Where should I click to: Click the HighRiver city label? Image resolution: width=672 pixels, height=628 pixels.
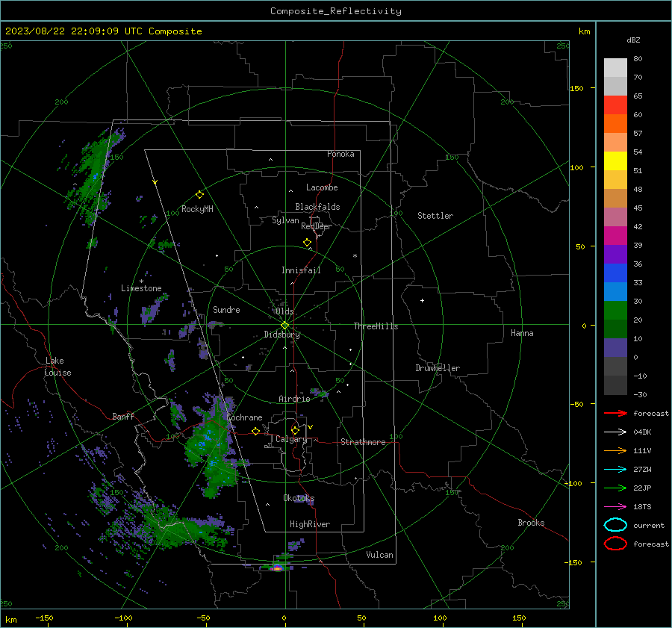(x=310, y=524)
